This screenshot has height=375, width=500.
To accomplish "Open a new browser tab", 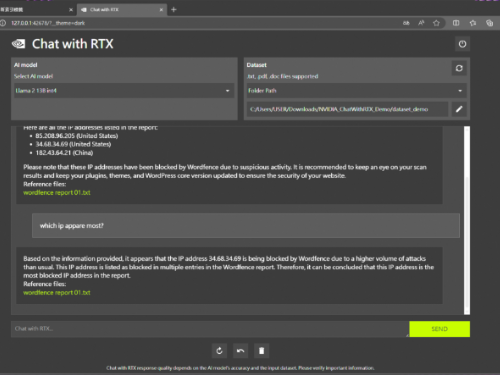I will (x=173, y=10).
